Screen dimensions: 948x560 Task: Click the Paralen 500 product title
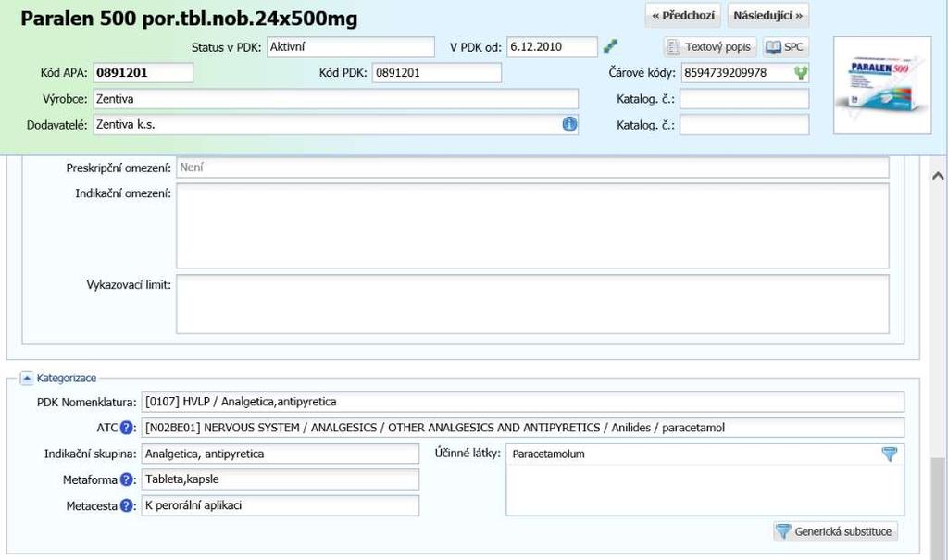click(189, 19)
